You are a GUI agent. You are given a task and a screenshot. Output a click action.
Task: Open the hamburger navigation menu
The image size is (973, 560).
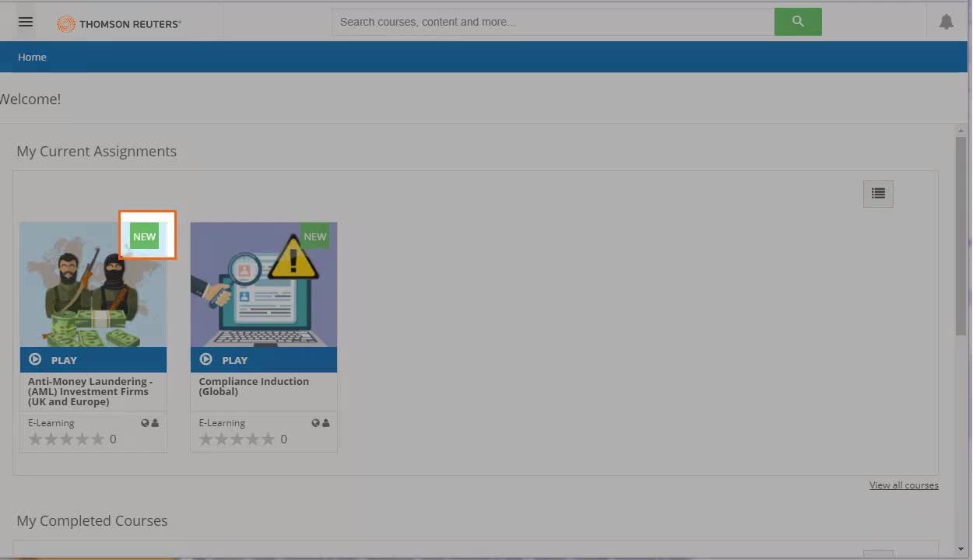coord(26,22)
